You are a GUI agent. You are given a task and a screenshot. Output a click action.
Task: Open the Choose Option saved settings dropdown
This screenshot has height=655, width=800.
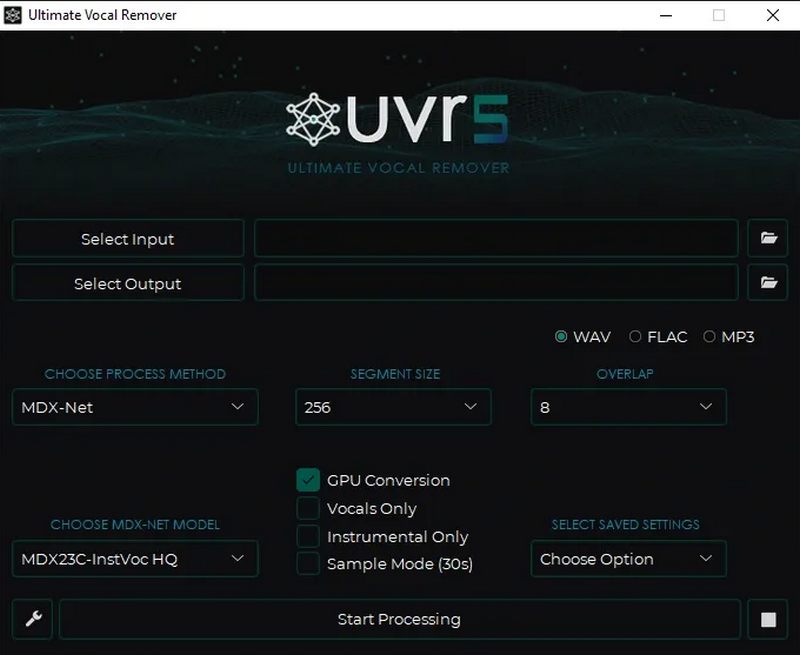click(x=628, y=559)
